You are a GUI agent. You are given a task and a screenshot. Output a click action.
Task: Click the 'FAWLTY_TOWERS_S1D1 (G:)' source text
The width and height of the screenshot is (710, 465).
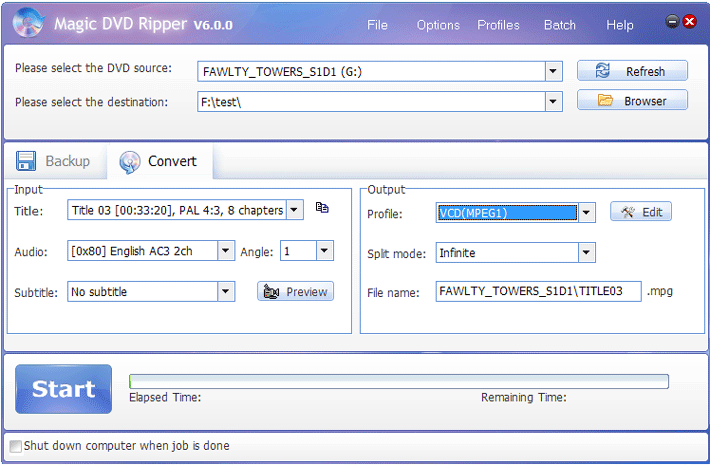tap(282, 72)
